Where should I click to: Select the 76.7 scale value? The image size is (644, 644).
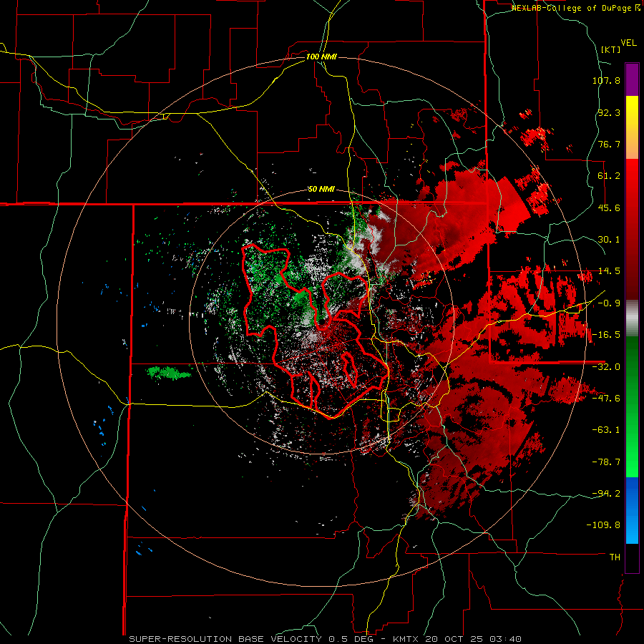[609, 144]
